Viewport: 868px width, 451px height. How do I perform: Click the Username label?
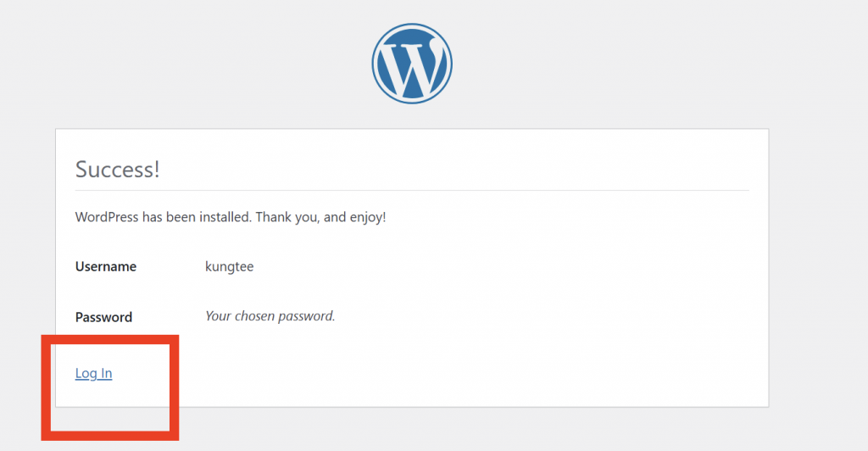tap(106, 266)
